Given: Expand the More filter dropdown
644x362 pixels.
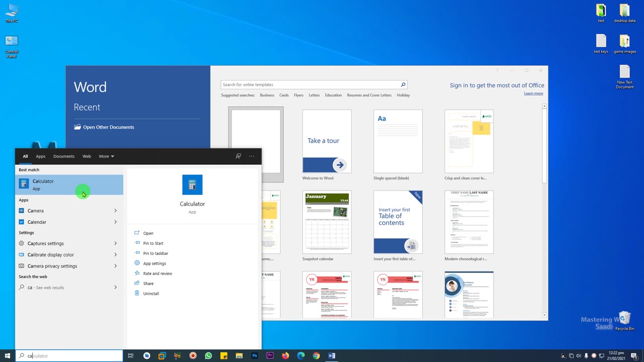Looking at the screenshot, I should (106, 156).
